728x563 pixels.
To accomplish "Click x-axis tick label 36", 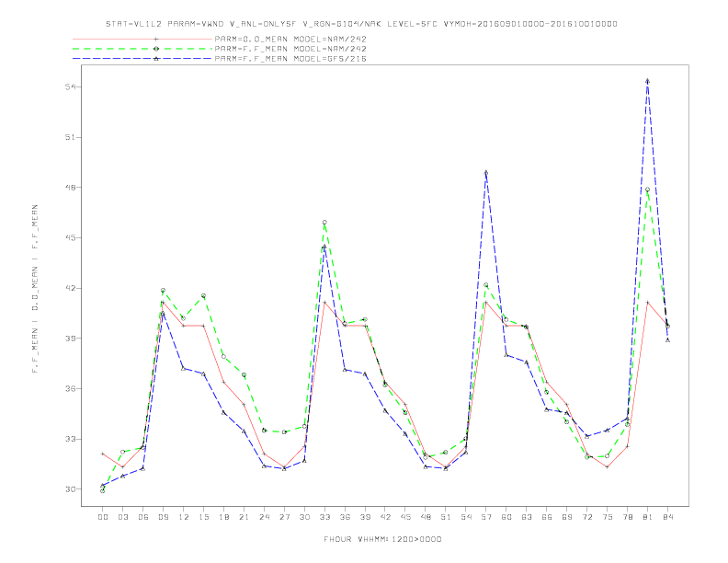I will click(345, 517).
